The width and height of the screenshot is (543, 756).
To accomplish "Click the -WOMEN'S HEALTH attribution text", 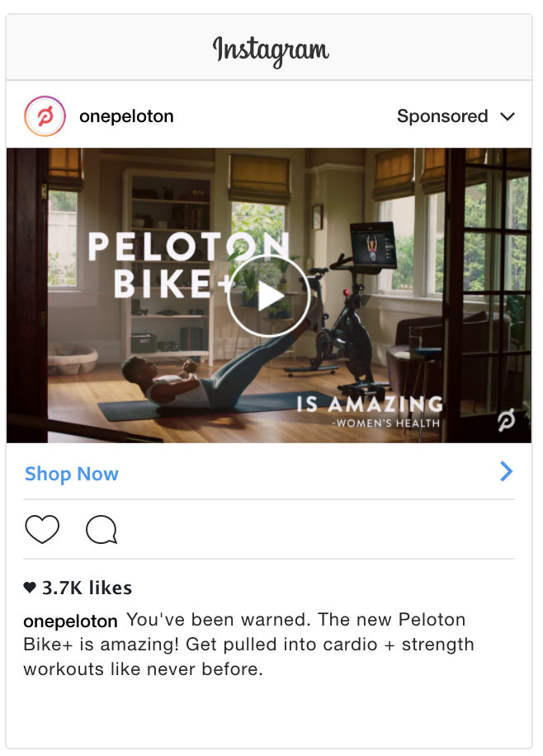I will coord(385,423).
